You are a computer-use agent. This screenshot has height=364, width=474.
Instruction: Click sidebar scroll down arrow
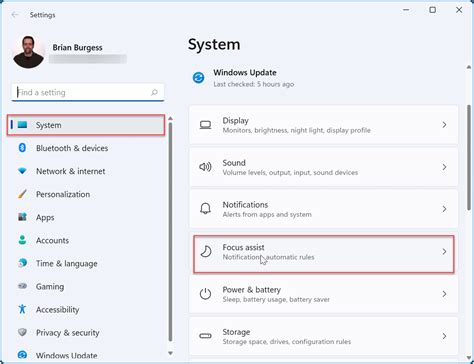click(170, 353)
